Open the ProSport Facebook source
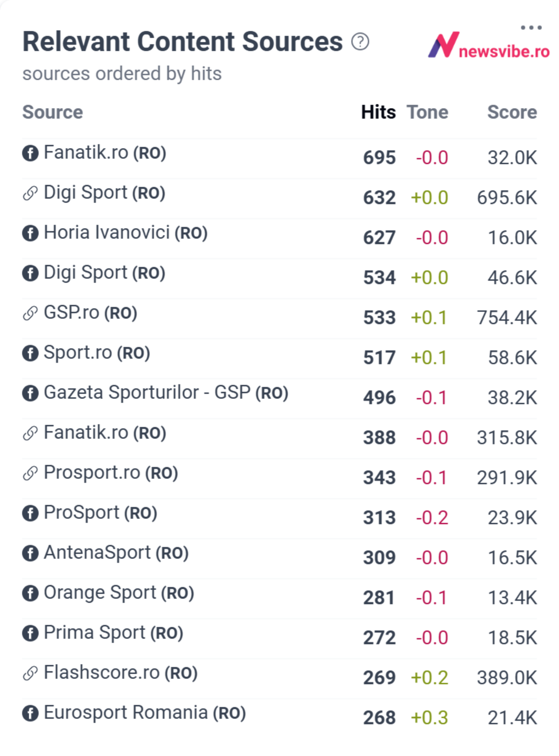The image size is (559, 756). (x=100, y=513)
